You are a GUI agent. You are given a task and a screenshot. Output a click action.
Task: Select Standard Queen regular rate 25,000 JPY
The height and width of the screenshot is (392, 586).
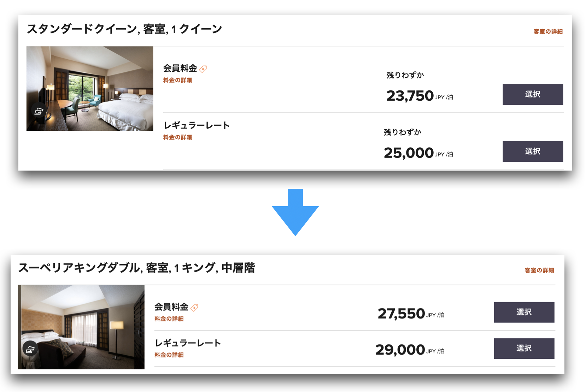coord(533,152)
